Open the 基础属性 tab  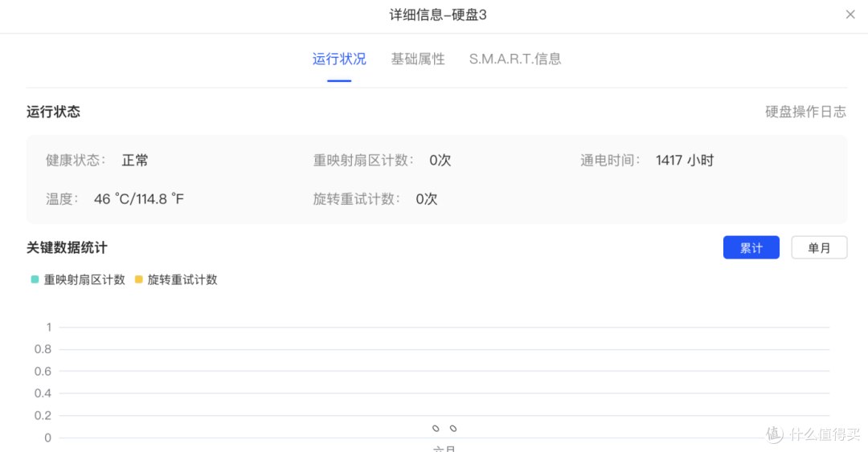click(x=418, y=59)
